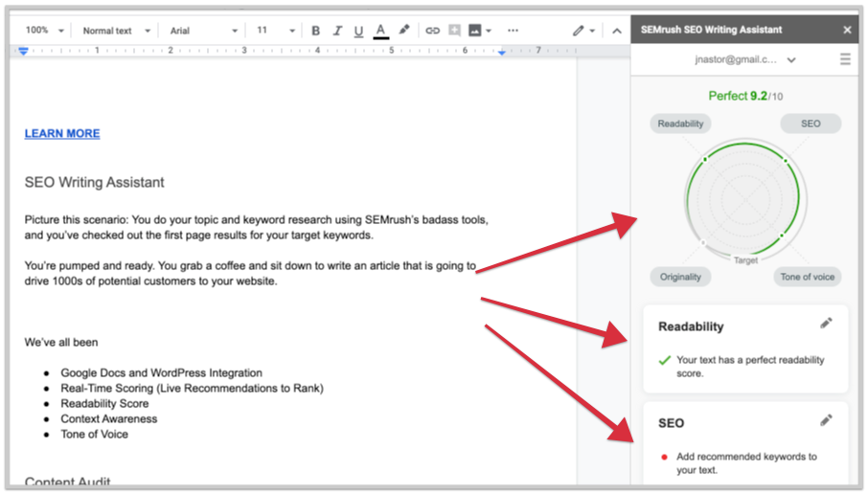Open the SEMrush panel hamburger menu
Viewport: 868px width, 494px height.
click(x=845, y=59)
